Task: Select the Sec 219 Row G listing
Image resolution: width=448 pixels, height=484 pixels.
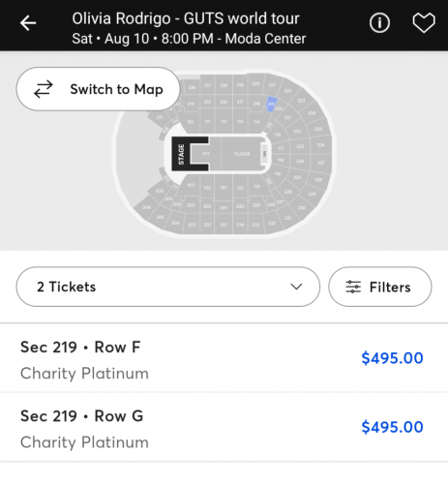Action: (x=224, y=427)
